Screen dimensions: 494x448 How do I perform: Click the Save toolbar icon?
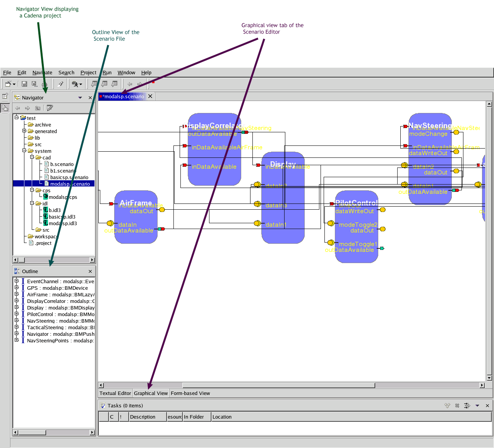pos(24,84)
